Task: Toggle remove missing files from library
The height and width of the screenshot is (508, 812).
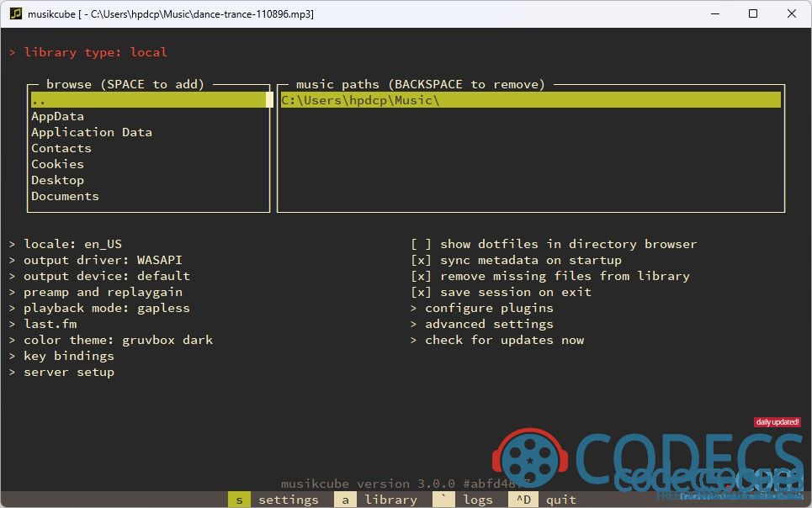Action: click(550, 276)
